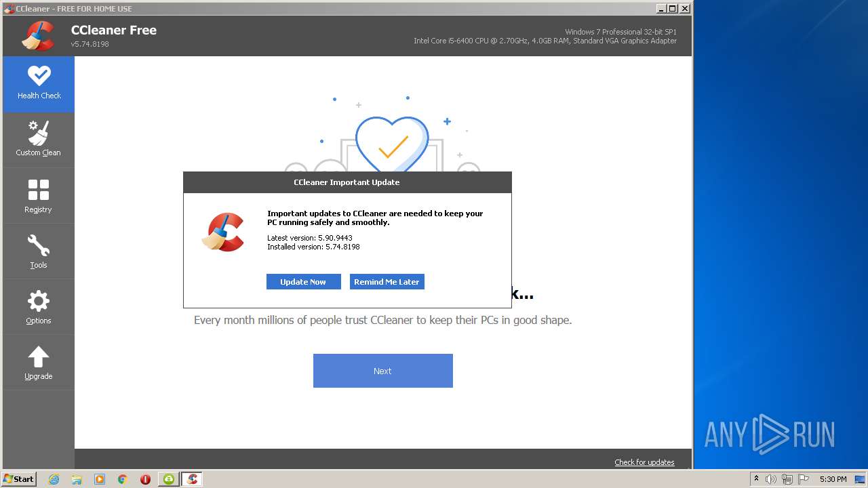This screenshot has height=488, width=868.
Task: Open the Options settings section
Action: (x=39, y=307)
